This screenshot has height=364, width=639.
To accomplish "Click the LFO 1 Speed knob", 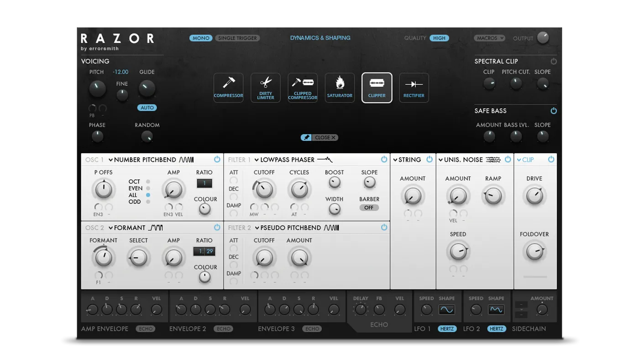I will click(426, 310).
